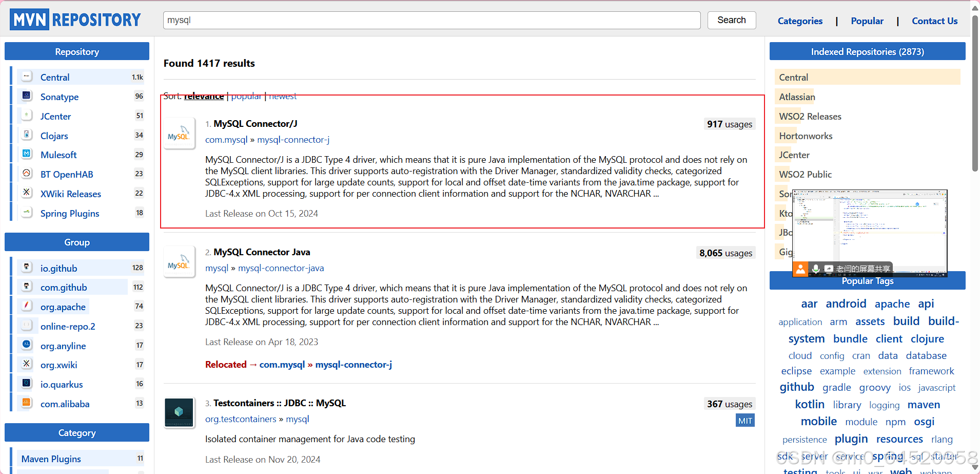Open the Categories menu
This screenshot has width=980, height=474.
pyautogui.click(x=800, y=21)
